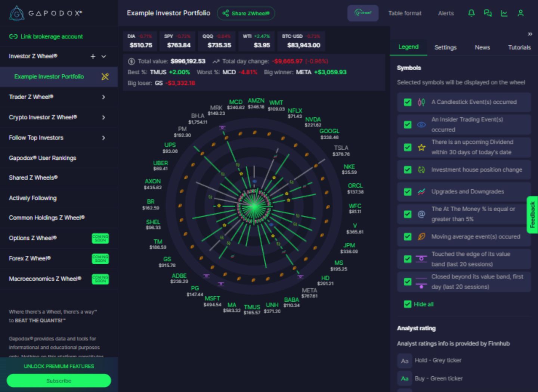Select Example Investor Portfolio in sidebar
538x392 pixels.
[49, 77]
